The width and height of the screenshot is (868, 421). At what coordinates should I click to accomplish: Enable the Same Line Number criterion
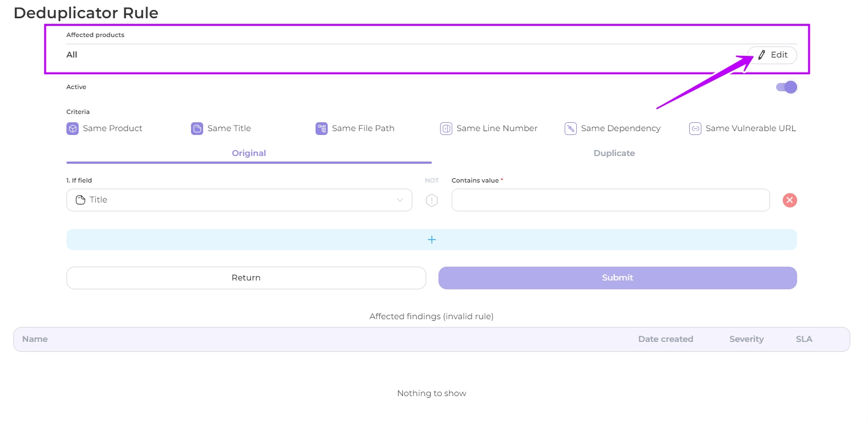click(446, 128)
